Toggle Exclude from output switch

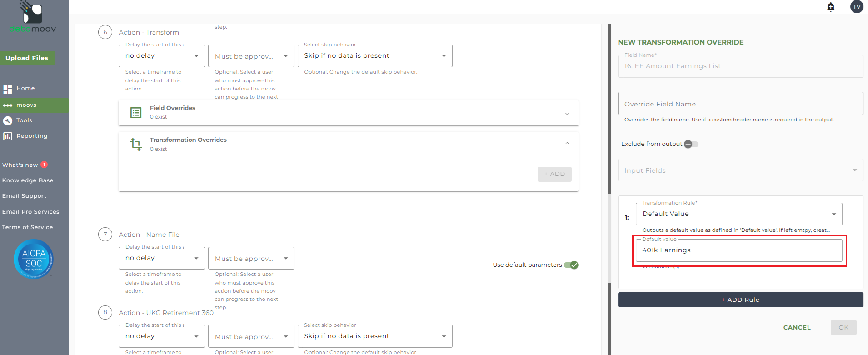coord(691,144)
